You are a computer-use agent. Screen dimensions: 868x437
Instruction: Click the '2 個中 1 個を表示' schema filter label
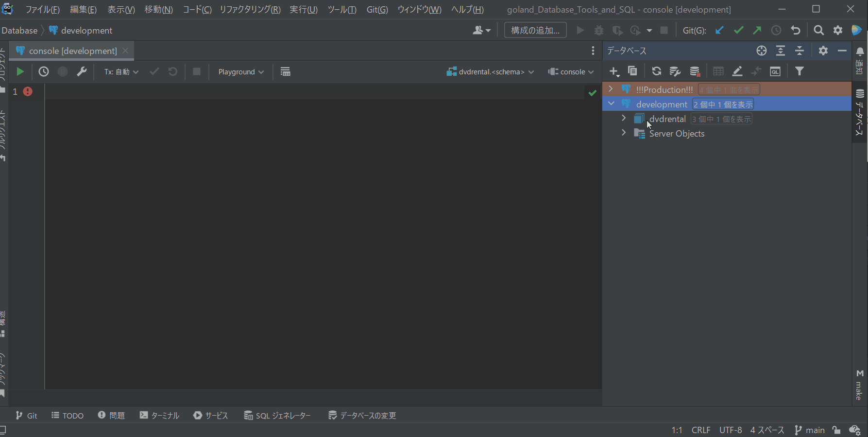point(723,105)
